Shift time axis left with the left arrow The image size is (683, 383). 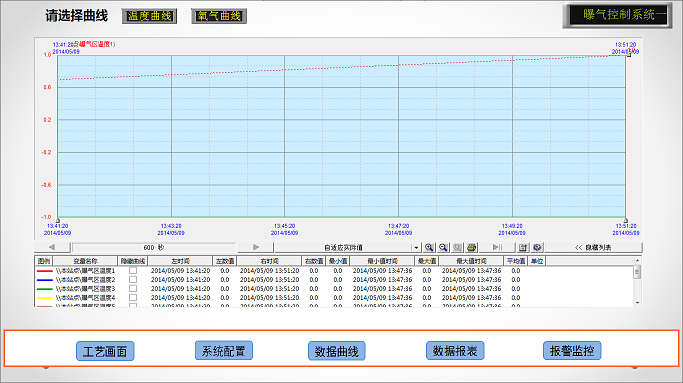pyautogui.click(x=52, y=247)
